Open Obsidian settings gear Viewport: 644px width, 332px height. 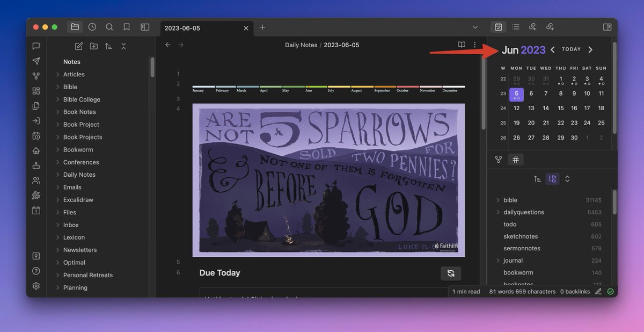[36, 286]
